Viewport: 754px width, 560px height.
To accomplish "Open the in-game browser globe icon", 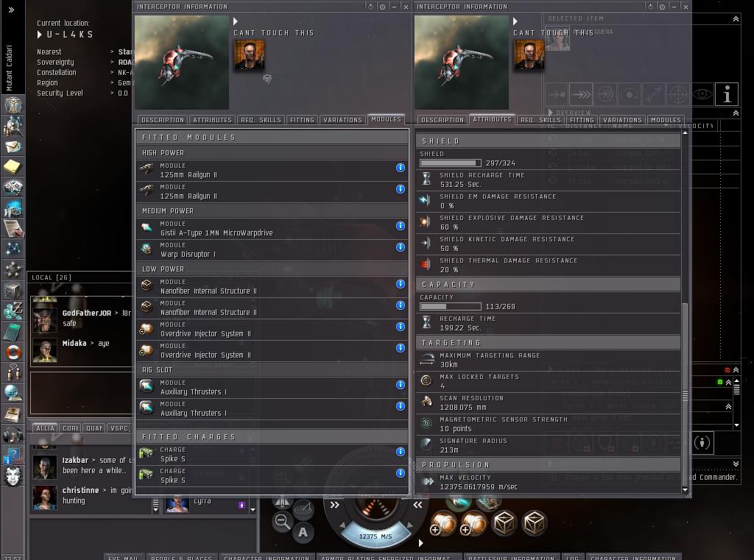I will click(x=13, y=393).
